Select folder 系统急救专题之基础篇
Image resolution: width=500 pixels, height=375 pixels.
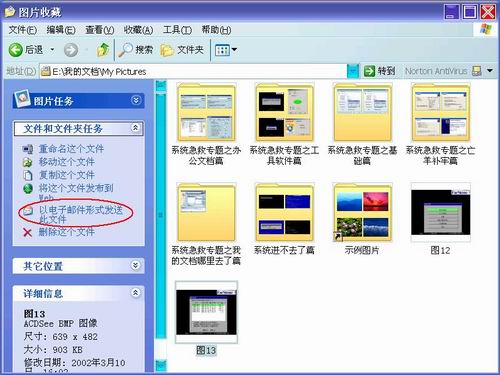(x=362, y=124)
